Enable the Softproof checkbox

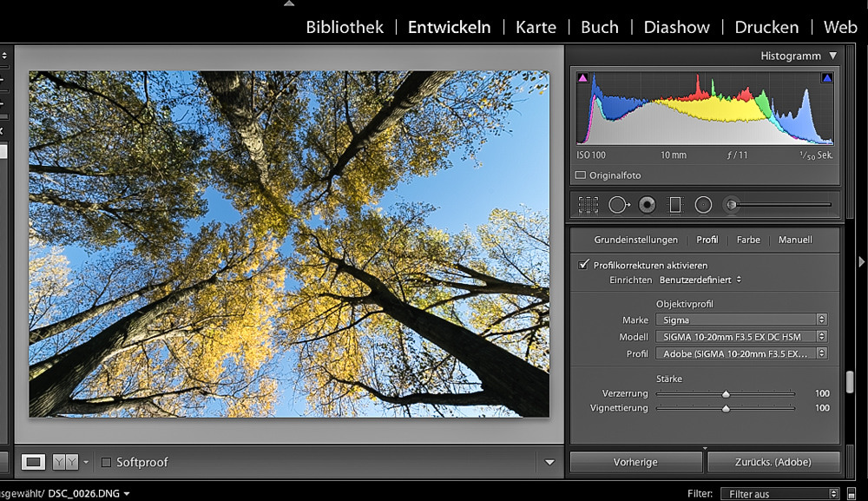(x=107, y=463)
